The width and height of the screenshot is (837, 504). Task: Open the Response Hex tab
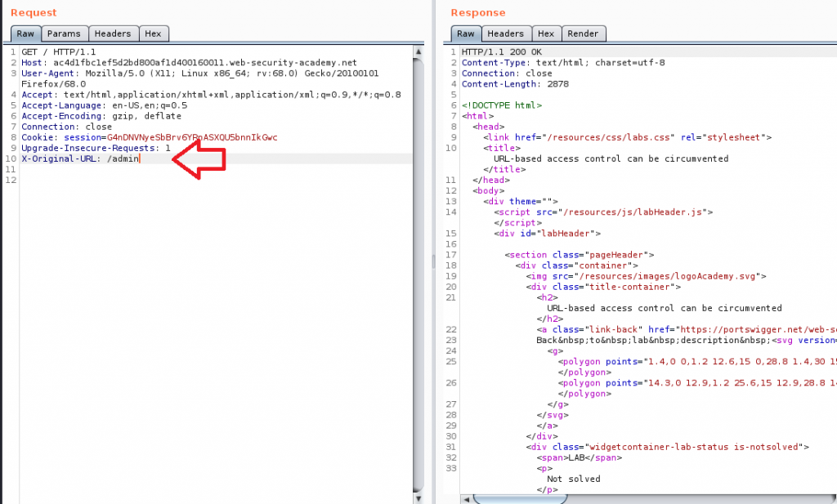tap(546, 33)
